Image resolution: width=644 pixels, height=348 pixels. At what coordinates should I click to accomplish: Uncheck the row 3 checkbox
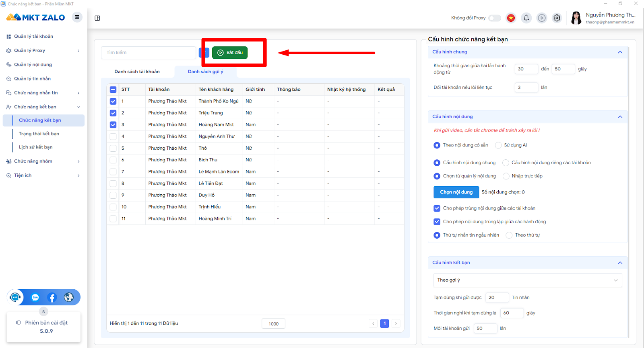[113, 125]
